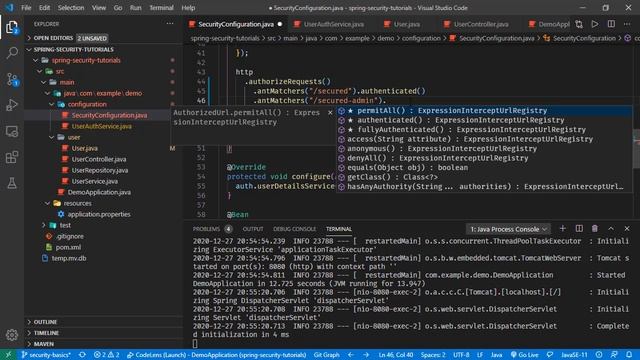
Task: Open the Manage gear settings menu
Action: [12, 335]
